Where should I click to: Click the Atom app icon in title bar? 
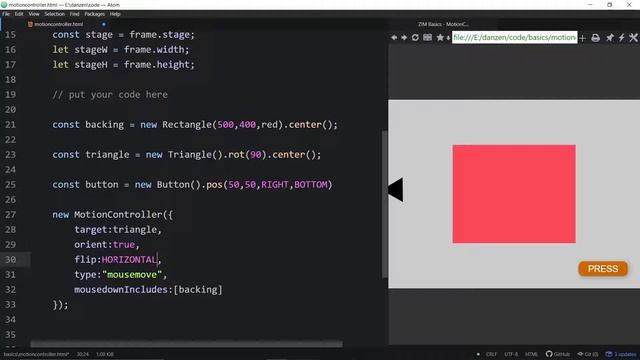(4, 4)
